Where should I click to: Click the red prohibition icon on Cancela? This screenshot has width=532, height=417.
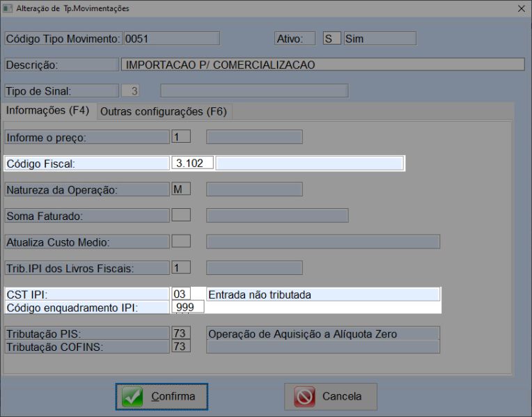pos(304,396)
